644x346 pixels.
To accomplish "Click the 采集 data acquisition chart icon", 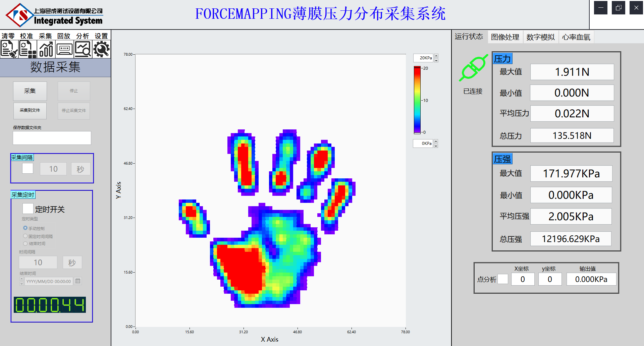I will click(x=46, y=49).
